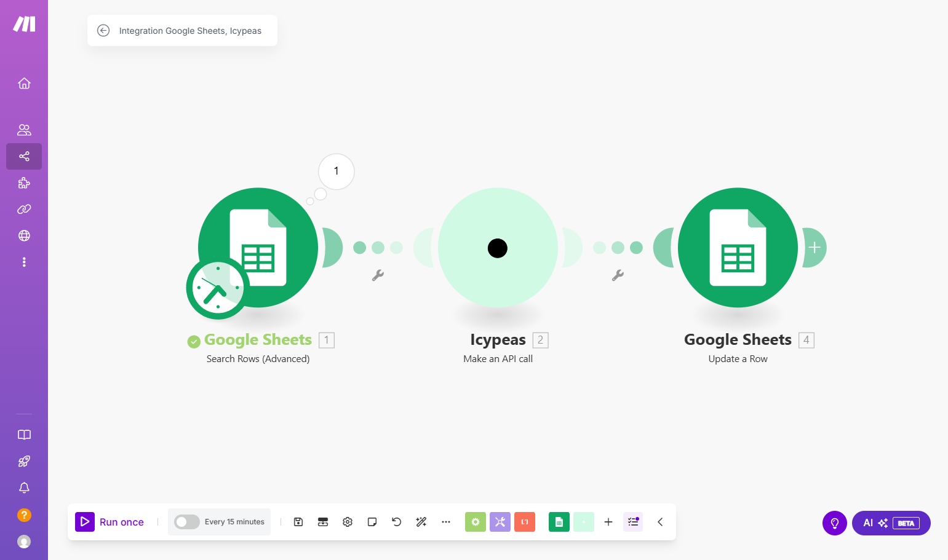Add a module after Update a Row

click(815, 248)
